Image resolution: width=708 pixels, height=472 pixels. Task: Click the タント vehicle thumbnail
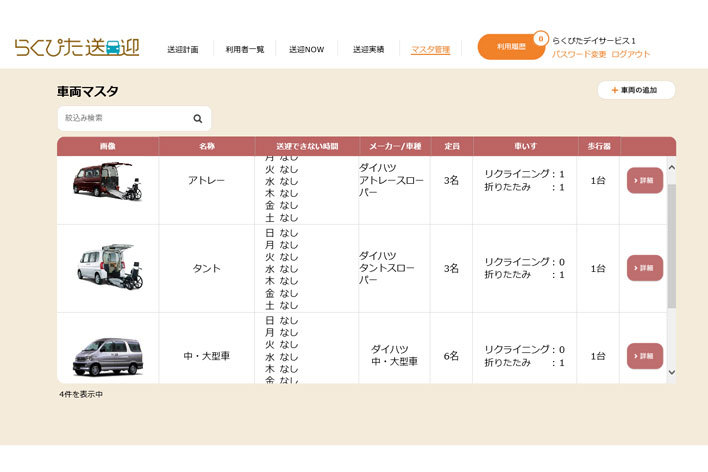[110, 267]
